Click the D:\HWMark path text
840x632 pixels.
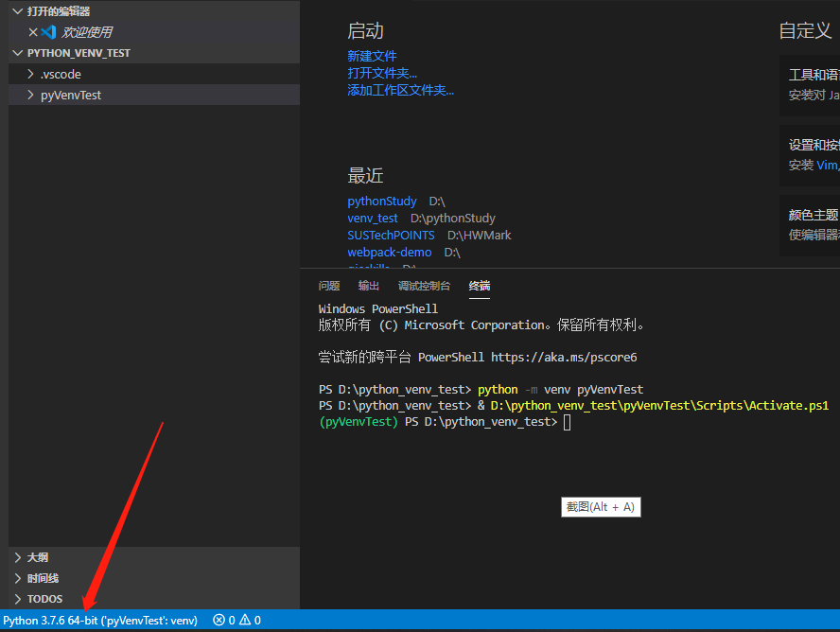coord(479,236)
